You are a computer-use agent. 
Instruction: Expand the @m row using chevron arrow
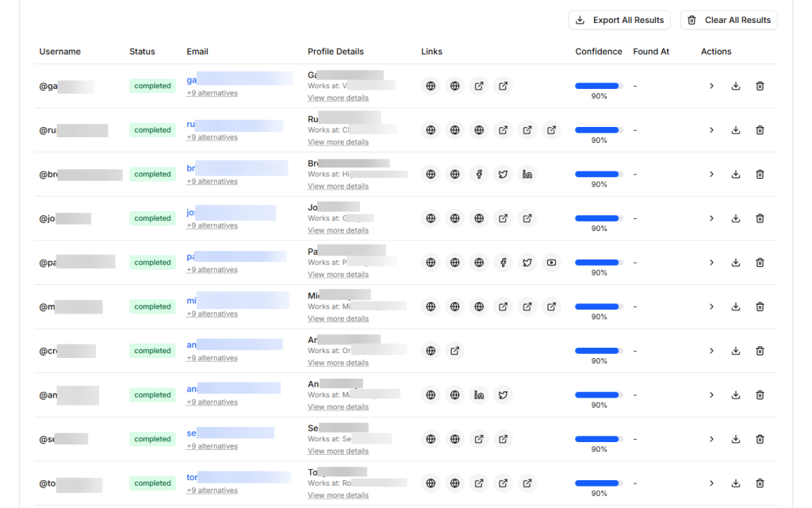click(x=711, y=306)
